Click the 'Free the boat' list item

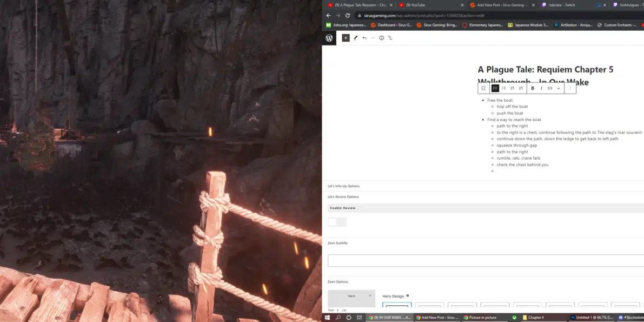[500, 100]
